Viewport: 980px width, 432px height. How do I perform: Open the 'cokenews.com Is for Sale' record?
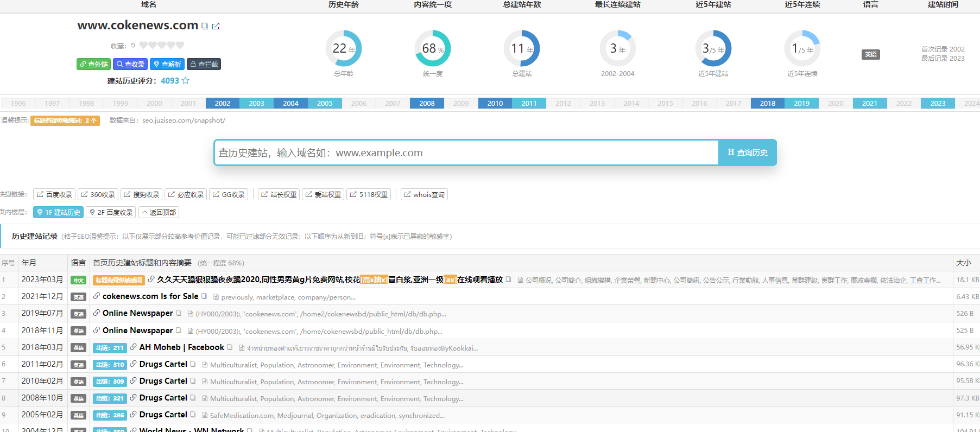150,296
